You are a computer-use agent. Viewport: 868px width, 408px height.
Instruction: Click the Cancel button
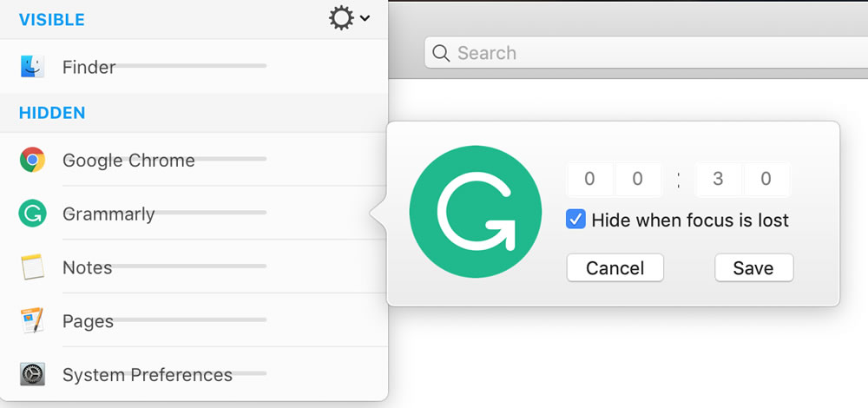[615, 268]
